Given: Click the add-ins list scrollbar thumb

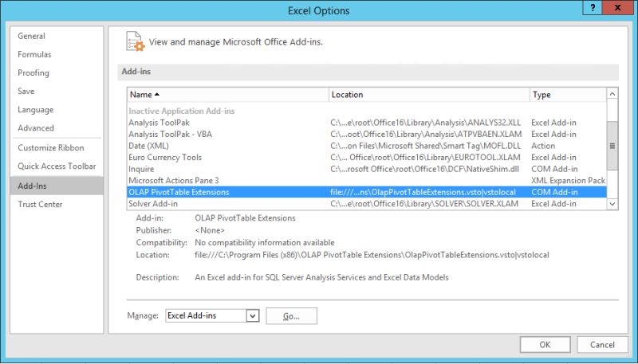Looking at the screenshot, I should click(x=612, y=146).
